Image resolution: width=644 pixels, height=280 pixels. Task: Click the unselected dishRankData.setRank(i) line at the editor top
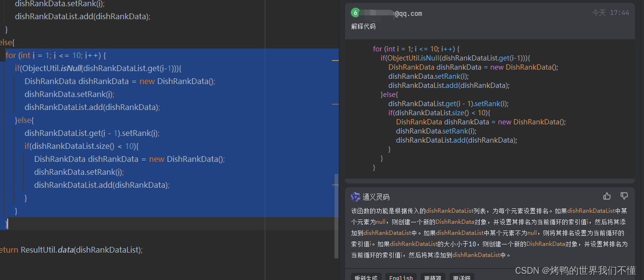(60, 3)
